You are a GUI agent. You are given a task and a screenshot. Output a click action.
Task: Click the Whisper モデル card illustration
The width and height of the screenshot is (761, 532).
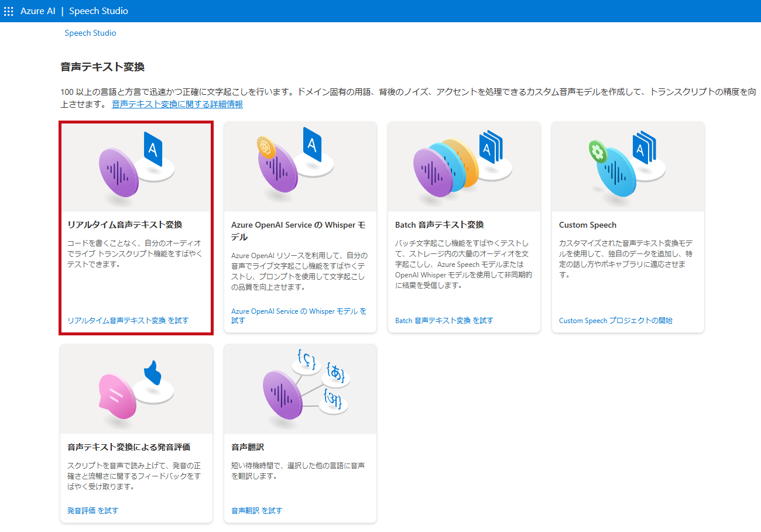(300, 166)
